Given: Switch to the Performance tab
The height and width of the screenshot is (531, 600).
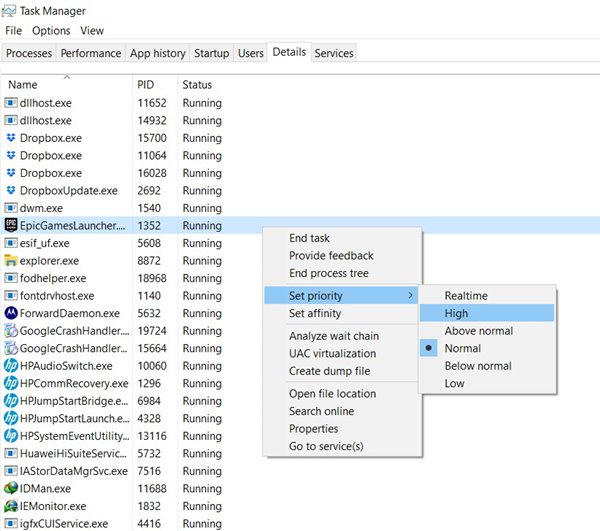Looking at the screenshot, I should point(91,53).
